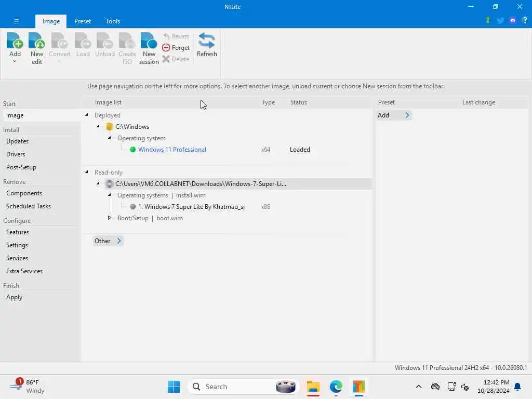Show hidden tray icons chevron

coord(419,387)
